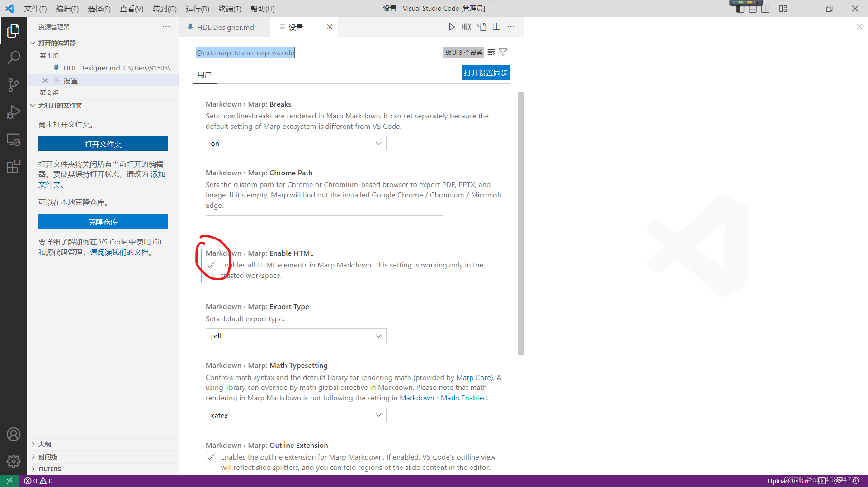Image resolution: width=868 pixels, height=488 pixels.
Task: Click the HEX editor toolbar icon
Action: (466, 27)
